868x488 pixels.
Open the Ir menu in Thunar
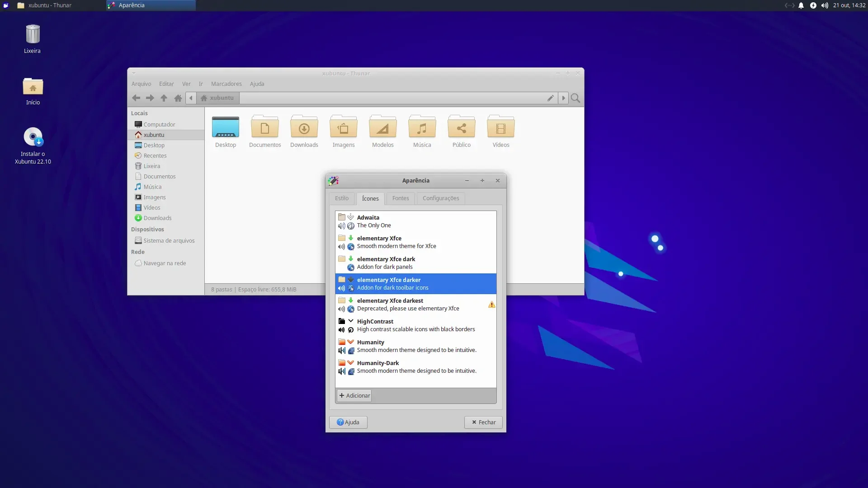(201, 84)
